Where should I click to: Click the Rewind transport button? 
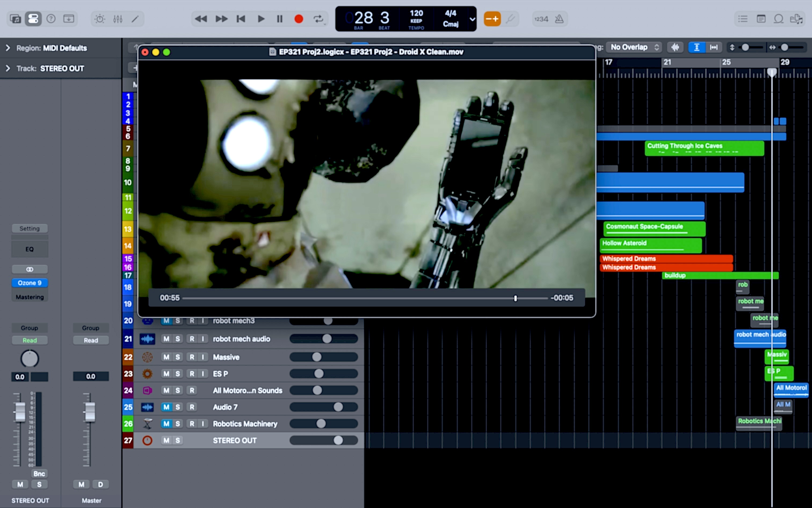coord(201,19)
